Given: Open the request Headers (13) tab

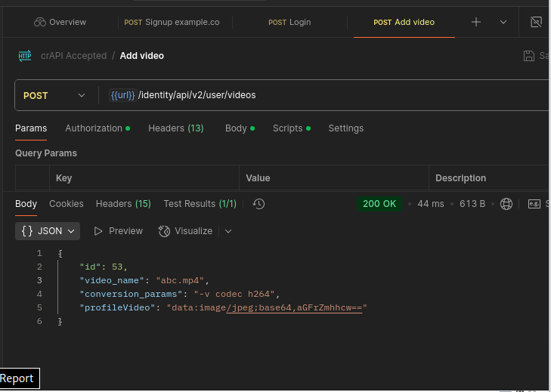Looking at the screenshot, I should click(176, 128).
